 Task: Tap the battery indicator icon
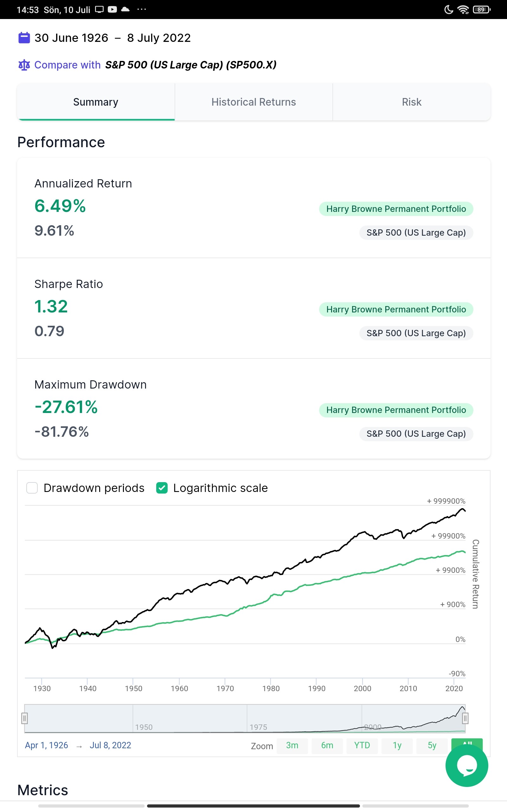[482, 10]
